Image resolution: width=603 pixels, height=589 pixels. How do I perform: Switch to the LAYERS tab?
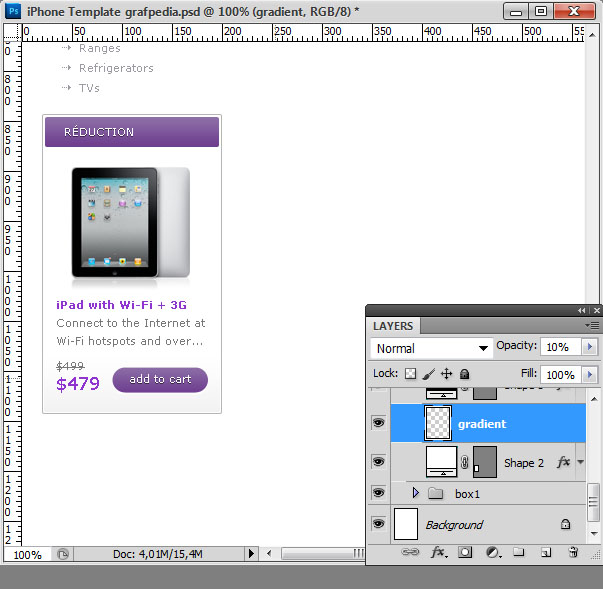pos(393,326)
